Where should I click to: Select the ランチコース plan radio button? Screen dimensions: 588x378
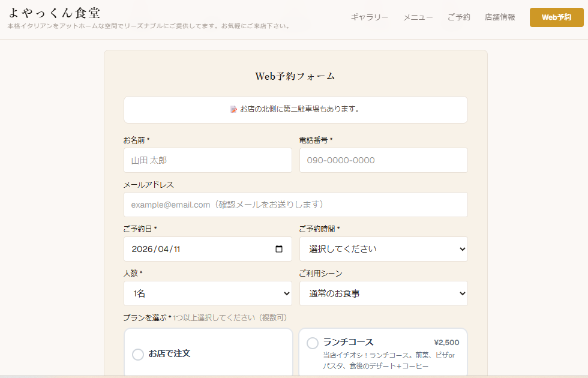[x=313, y=343]
